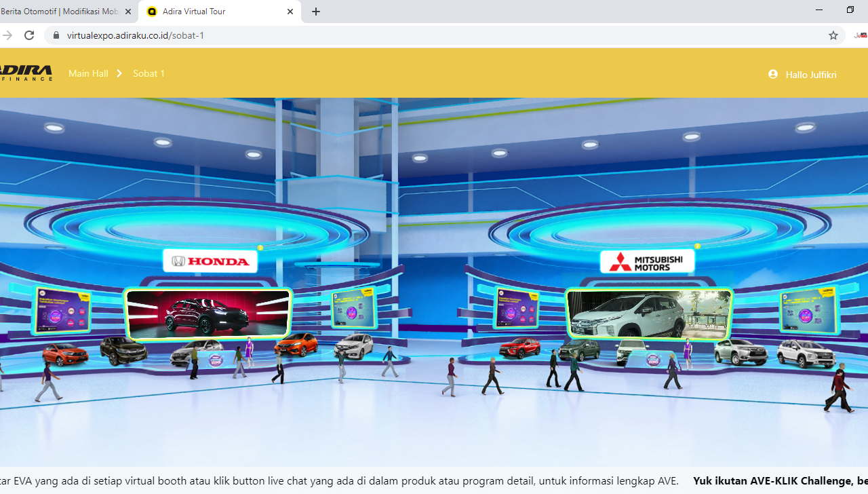View site information via the lock icon
This screenshot has height=494, width=868.
56,35
